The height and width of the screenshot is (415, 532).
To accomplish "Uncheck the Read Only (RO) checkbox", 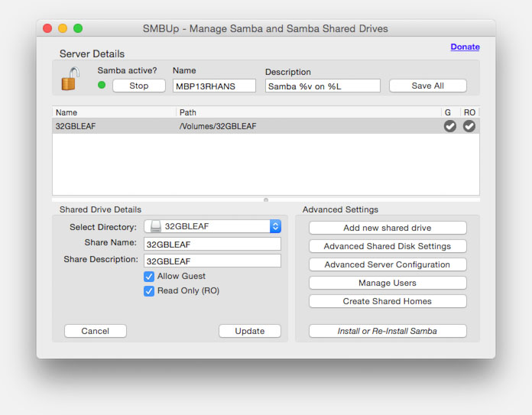I will pyautogui.click(x=149, y=291).
